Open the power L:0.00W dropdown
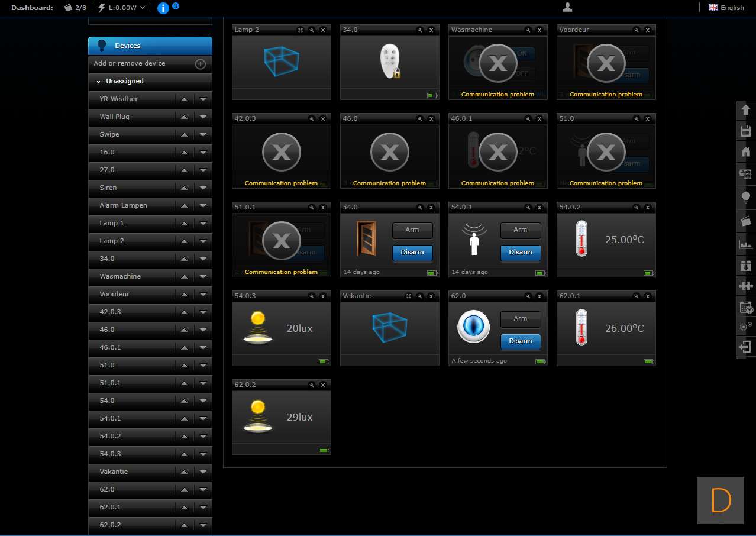The image size is (756, 536). 121,8
